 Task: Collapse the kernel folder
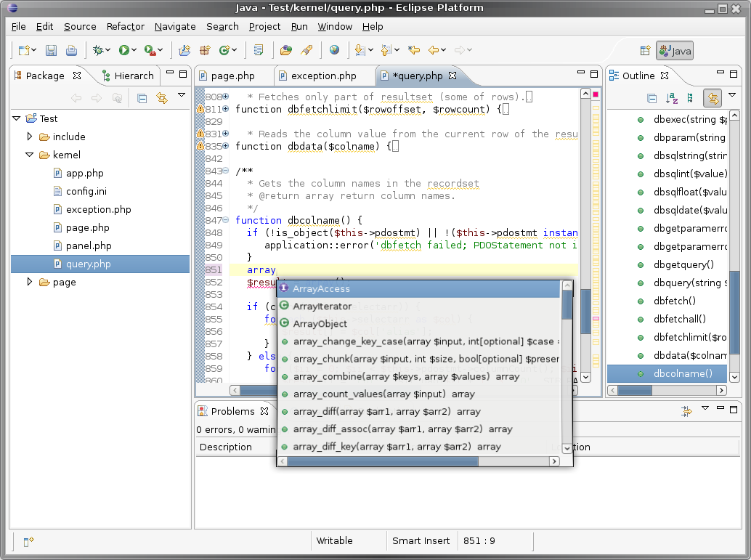tap(30, 155)
